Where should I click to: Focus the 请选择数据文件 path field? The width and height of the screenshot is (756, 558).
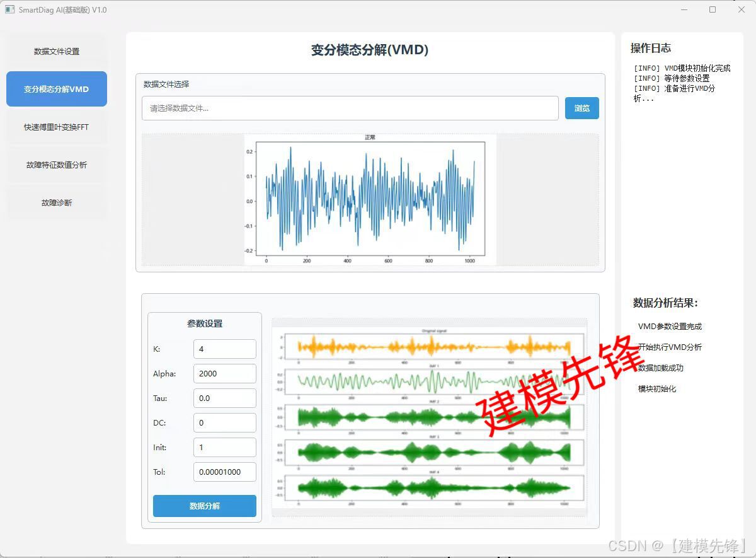click(x=350, y=108)
